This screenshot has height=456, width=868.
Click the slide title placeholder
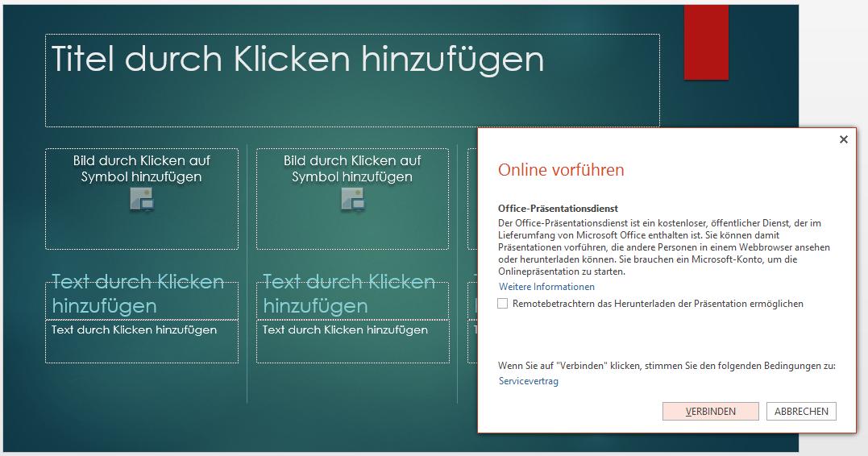pos(352,81)
